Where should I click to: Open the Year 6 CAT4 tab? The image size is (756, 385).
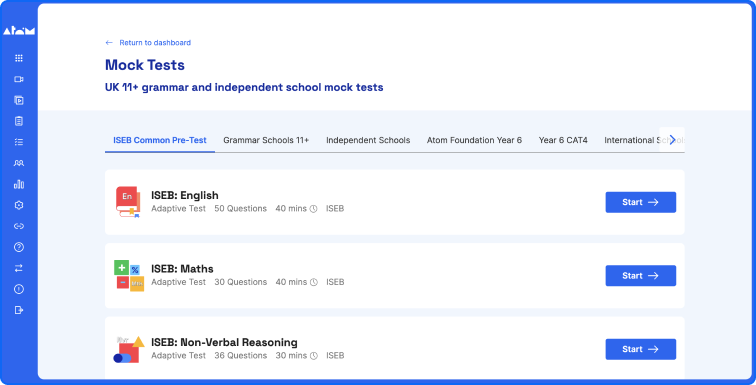563,140
